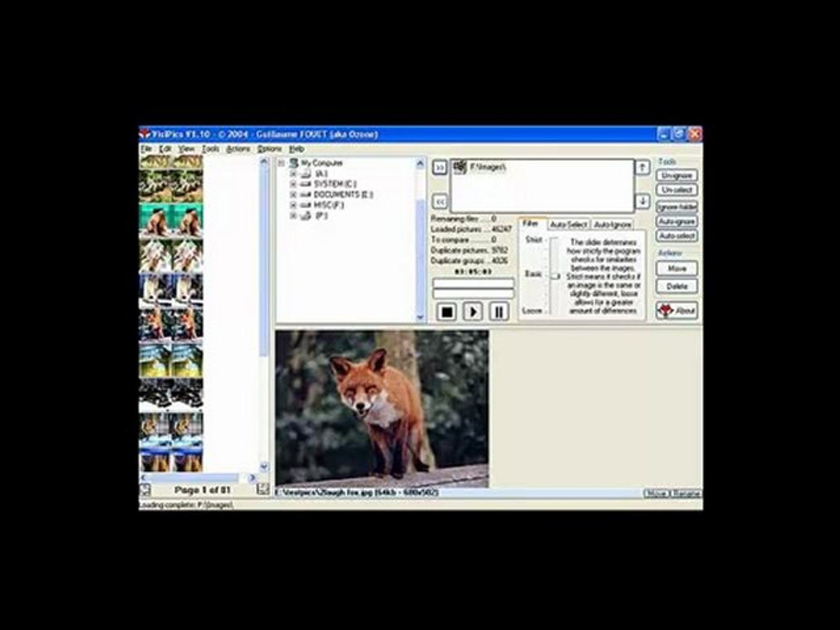Image resolution: width=840 pixels, height=630 pixels.
Task: Expand the (A:) drive node
Action: pyautogui.click(x=293, y=174)
